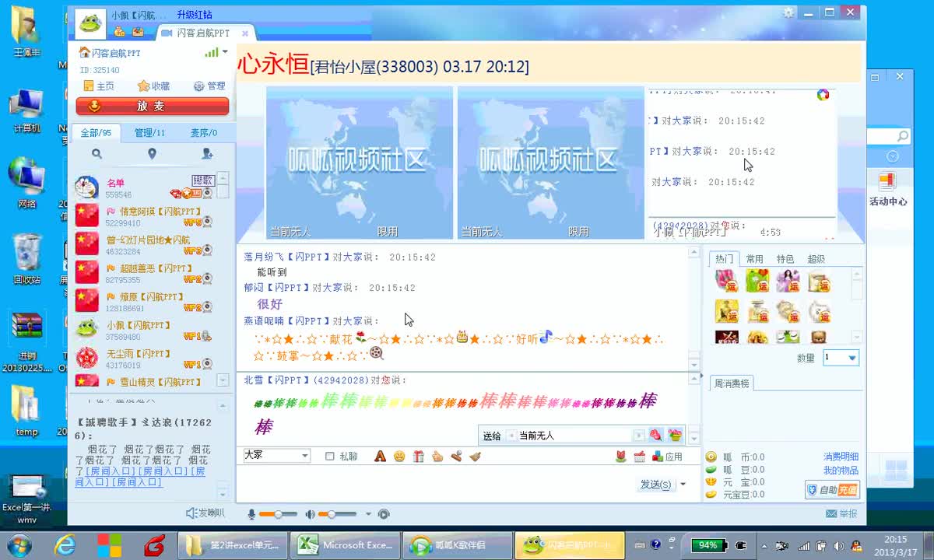Click the add-user icon in user list

[x=207, y=154]
